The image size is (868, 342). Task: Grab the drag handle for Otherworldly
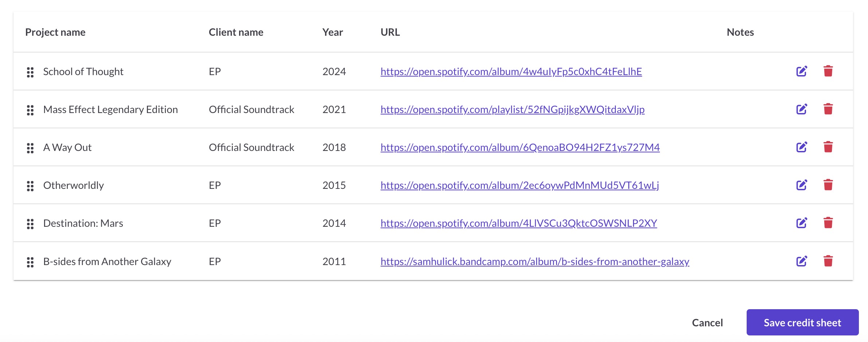pos(30,186)
